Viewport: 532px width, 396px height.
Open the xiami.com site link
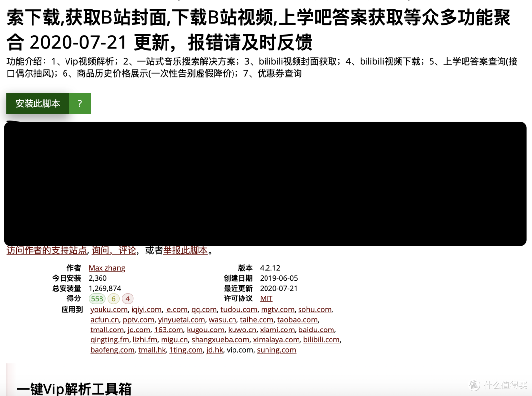[x=277, y=330]
